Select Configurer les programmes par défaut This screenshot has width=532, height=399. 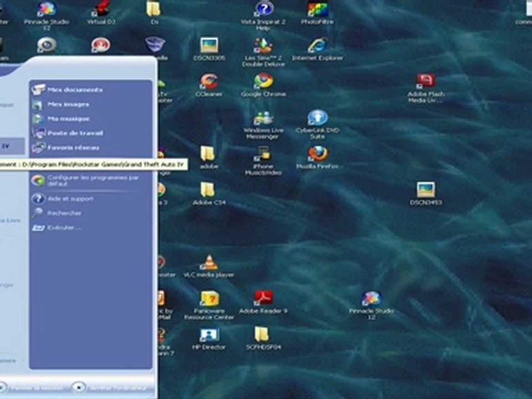[x=85, y=180]
